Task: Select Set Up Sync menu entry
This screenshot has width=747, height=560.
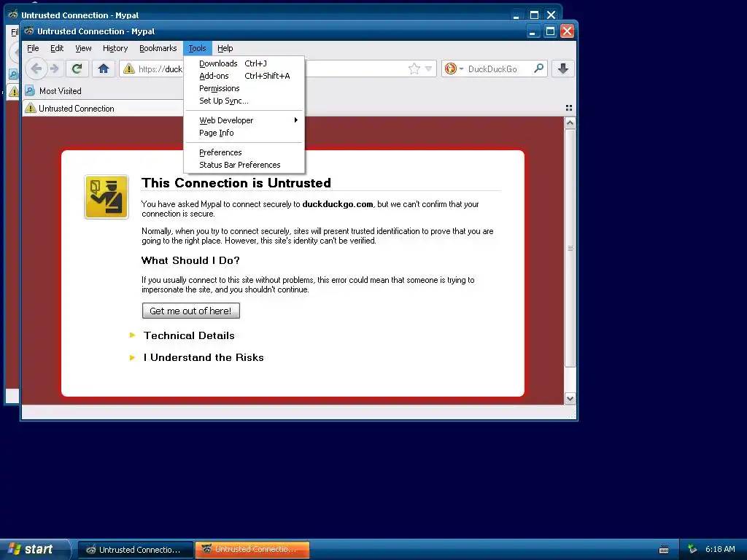Action: 244,101
